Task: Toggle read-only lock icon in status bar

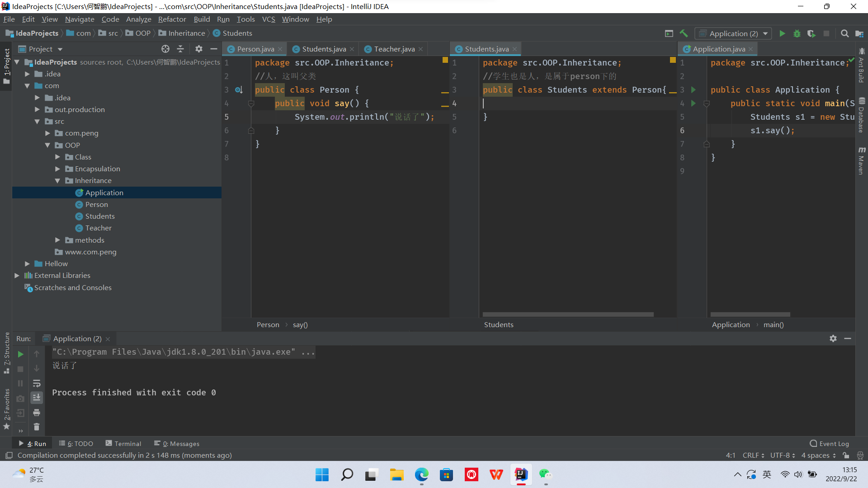Action: 846,455
